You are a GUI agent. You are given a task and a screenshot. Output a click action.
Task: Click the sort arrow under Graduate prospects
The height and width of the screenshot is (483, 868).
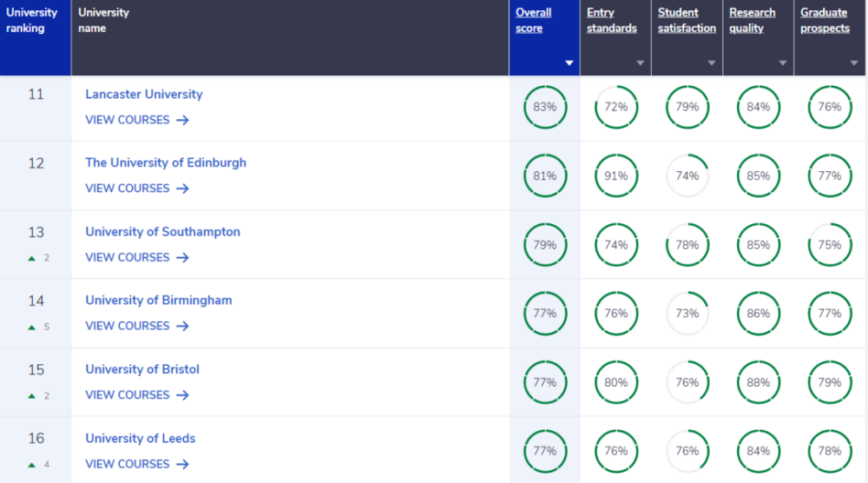tap(854, 63)
